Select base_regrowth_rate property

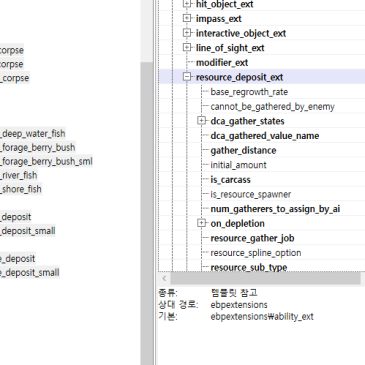tap(249, 92)
